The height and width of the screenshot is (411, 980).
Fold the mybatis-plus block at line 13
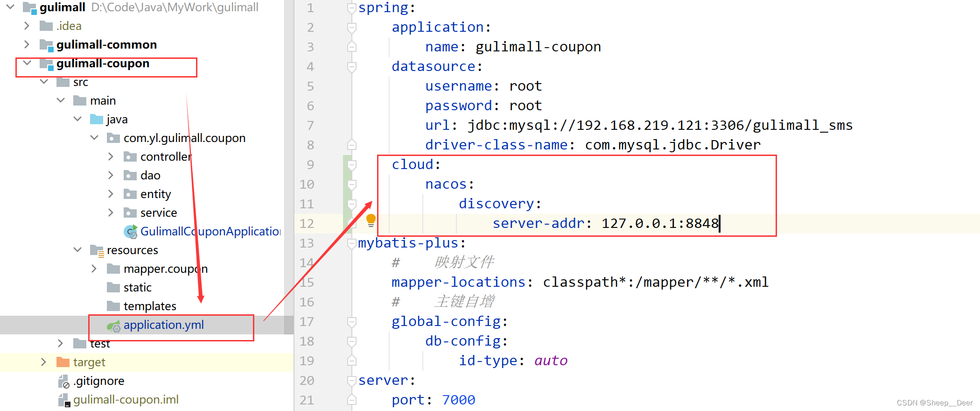[352, 243]
